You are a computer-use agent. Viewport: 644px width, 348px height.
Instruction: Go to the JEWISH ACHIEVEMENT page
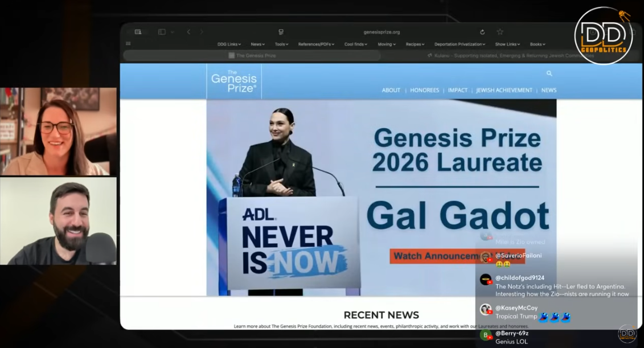pos(504,90)
